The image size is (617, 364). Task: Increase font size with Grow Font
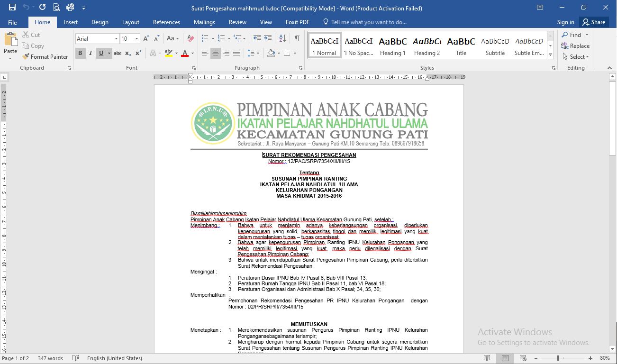[x=146, y=38]
